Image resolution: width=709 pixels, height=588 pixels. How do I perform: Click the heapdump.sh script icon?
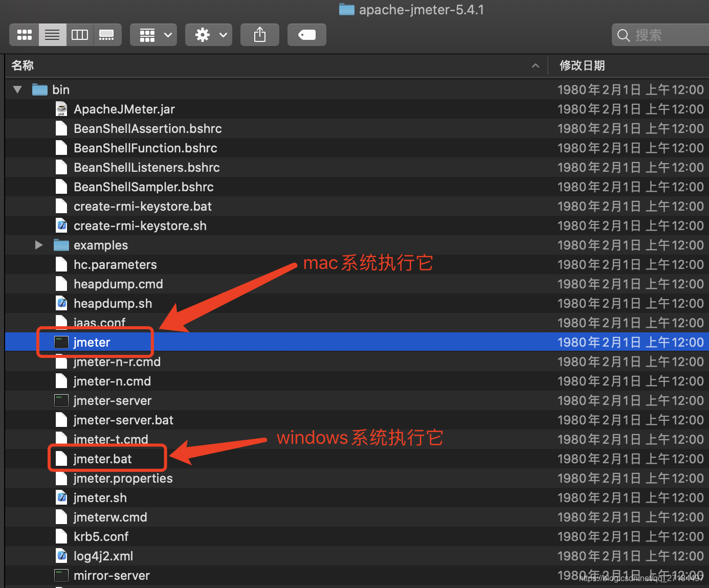[61, 303]
